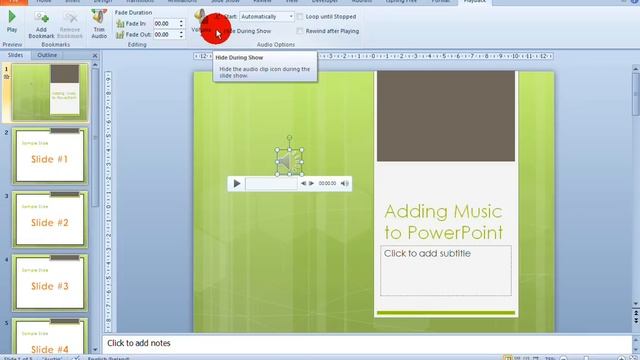The height and width of the screenshot is (360, 640).
Task: Open the Volume button menu in Audio Options
Action: [200, 22]
